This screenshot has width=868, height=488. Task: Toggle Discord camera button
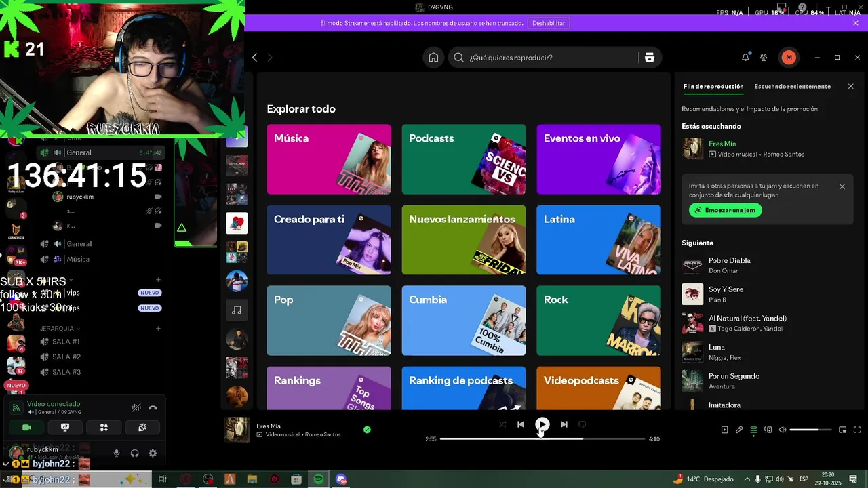coord(27,428)
